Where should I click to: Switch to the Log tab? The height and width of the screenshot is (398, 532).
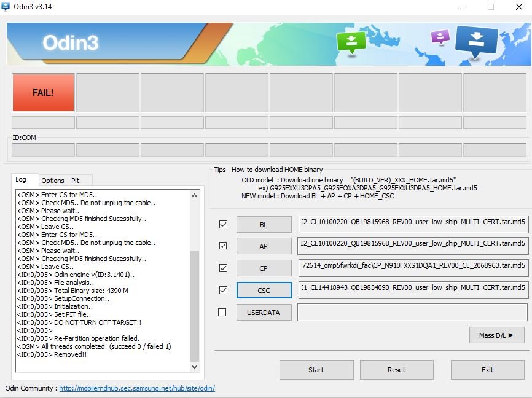(x=25, y=180)
